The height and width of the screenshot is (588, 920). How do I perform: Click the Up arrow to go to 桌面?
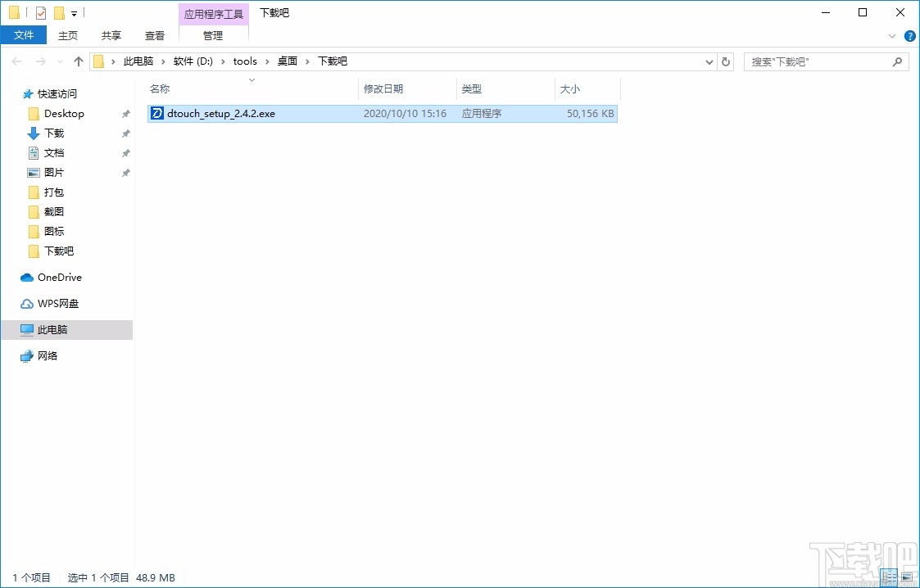pos(78,61)
